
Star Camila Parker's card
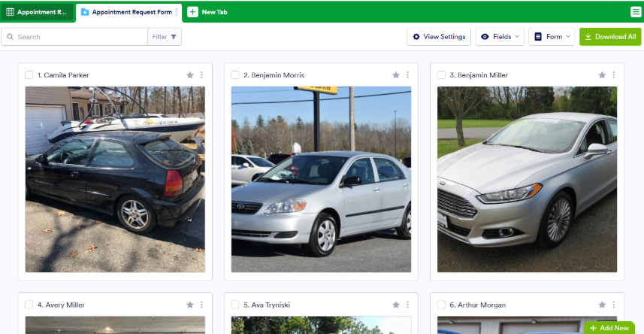pos(190,75)
